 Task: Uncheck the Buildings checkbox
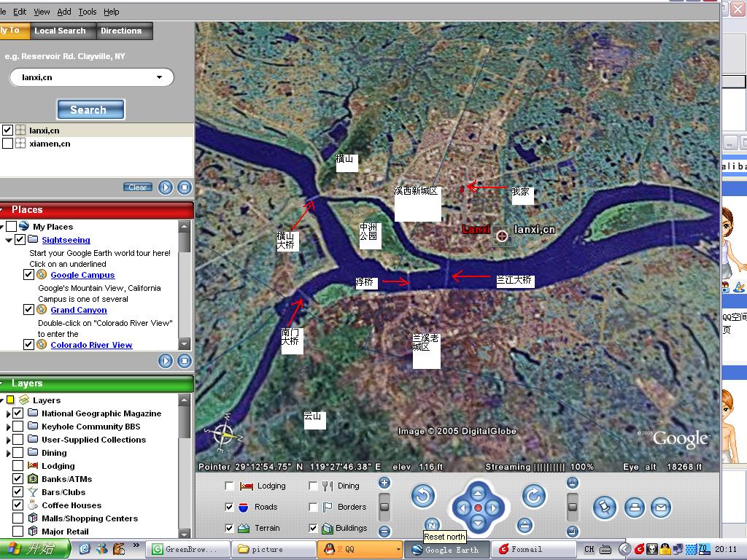tap(313, 528)
